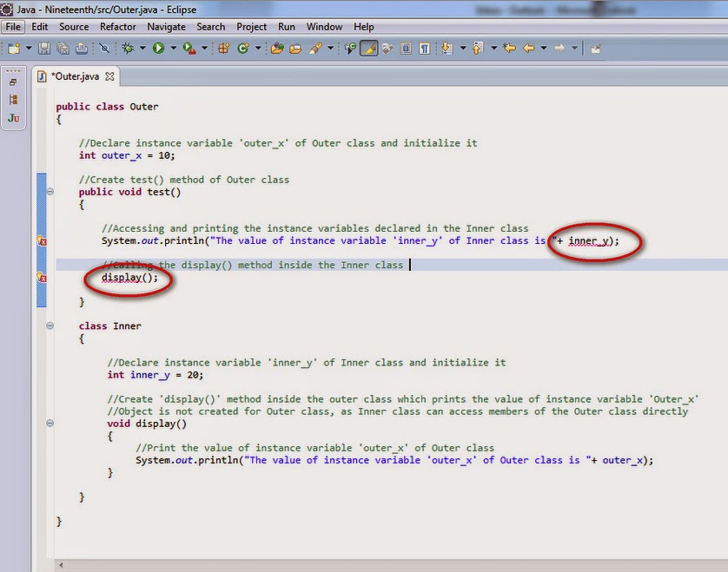Toggle Block Selection Mode icon

pyautogui.click(x=406, y=49)
